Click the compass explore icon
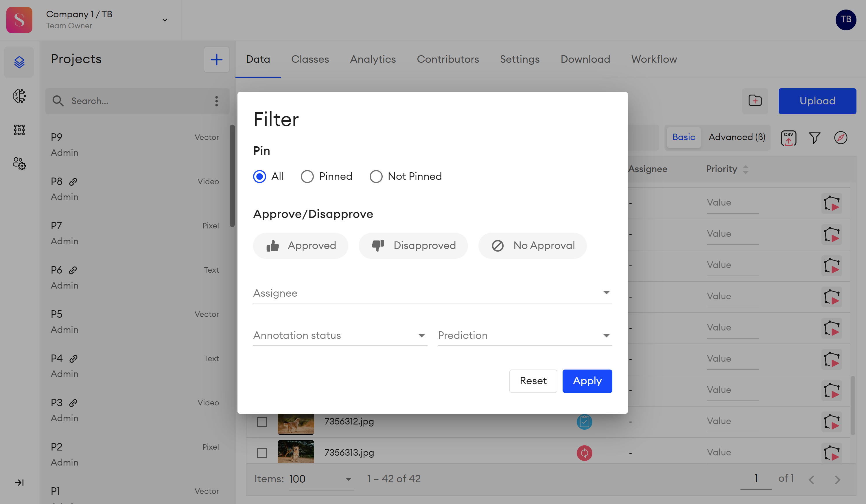This screenshot has width=866, height=504. click(841, 138)
